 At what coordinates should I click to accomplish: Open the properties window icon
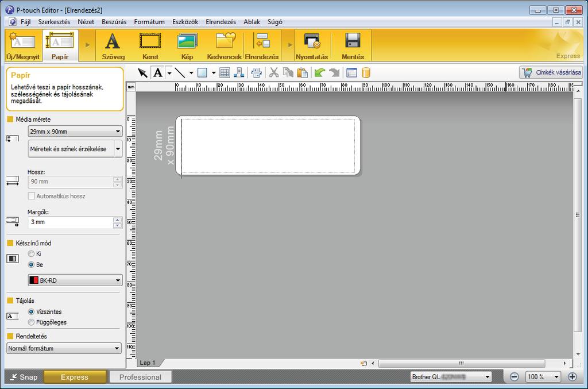[351, 72]
